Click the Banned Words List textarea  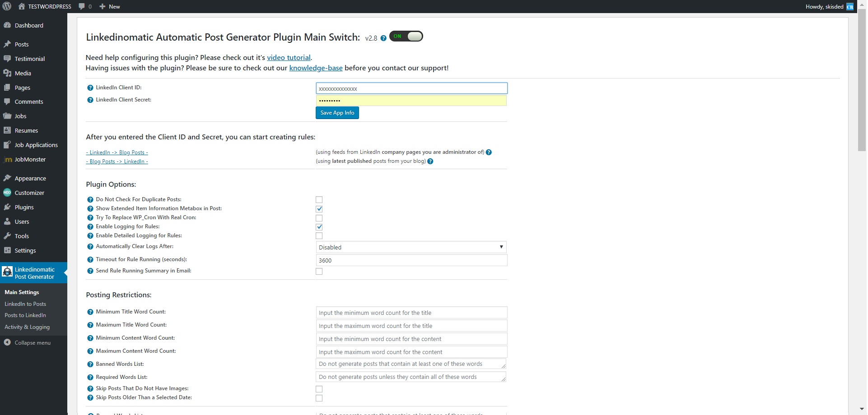[x=411, y=364]
